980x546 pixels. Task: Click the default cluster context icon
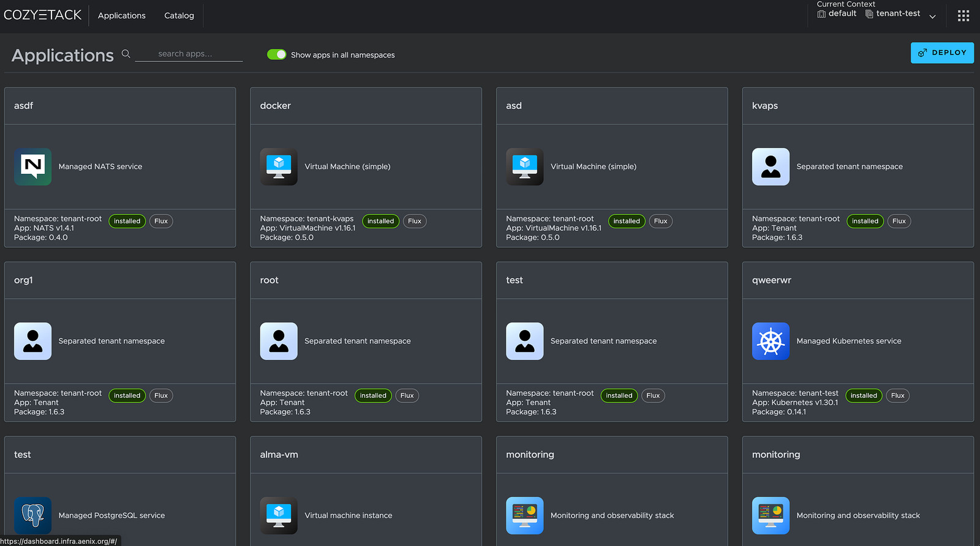tap(821, 13)
